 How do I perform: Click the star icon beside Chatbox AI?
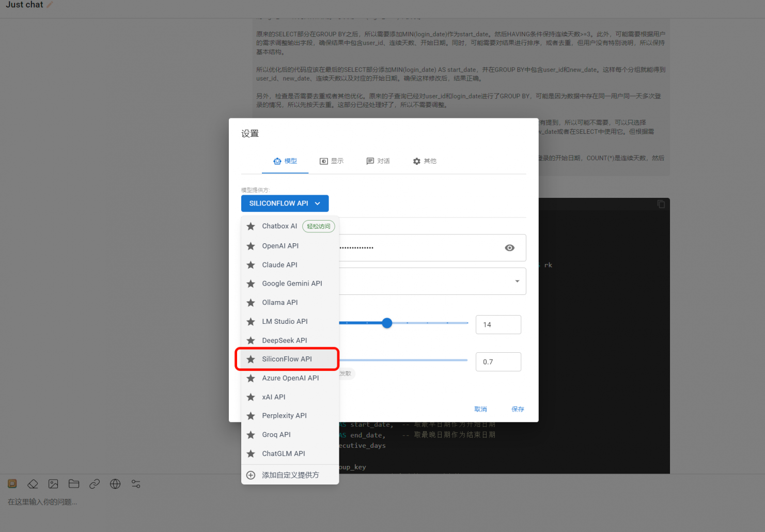point(251,226)
